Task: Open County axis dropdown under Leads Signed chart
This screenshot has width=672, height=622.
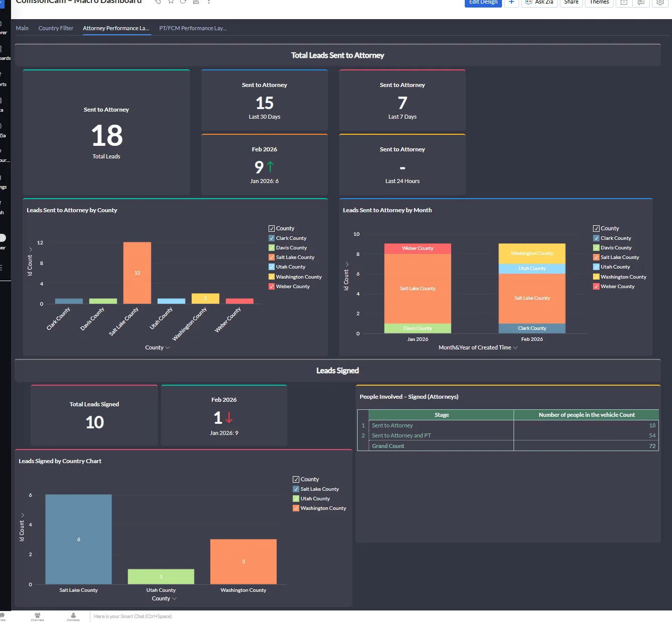Action: coord(164,598)
